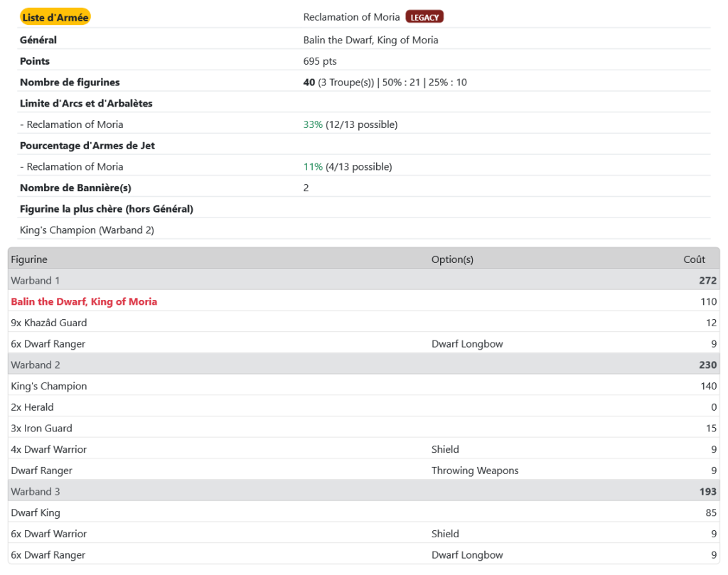Click the Warband 2 group row
This screenshot has height=575, width=728.
pos(363,365)
